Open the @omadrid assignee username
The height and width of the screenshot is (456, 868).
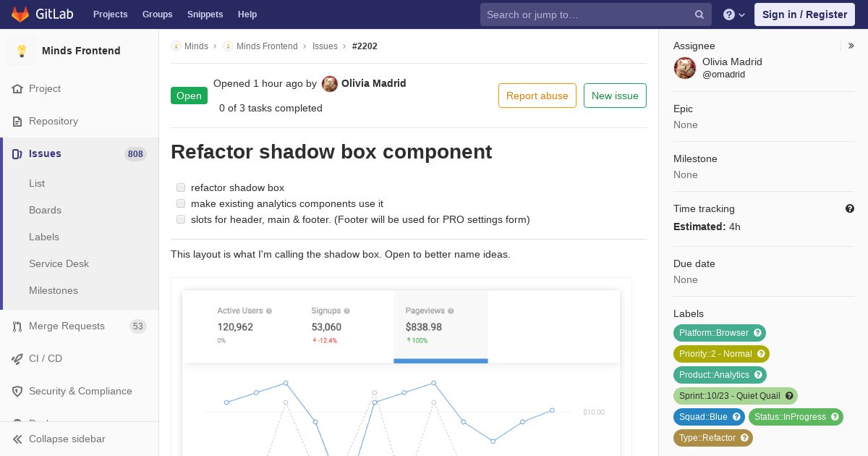723,74
